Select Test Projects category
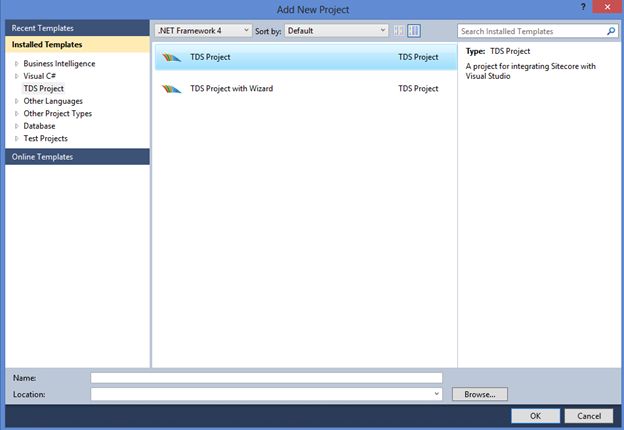This screenshot has height=430, width=624. coord(45,138)
